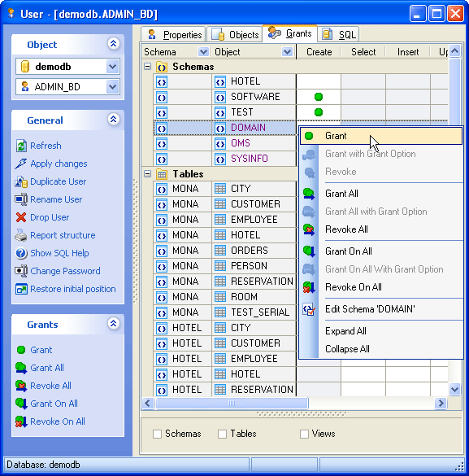The width and height of the screenshot is (469, 476).
Task: Click the Report structure printer icon
Action: [21, 235]
